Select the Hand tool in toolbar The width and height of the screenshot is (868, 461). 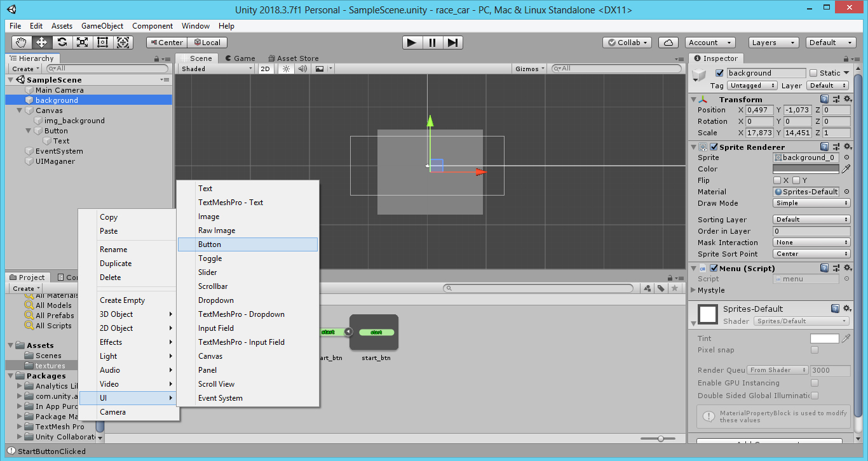pyautogui.click(x=21, y=43)
